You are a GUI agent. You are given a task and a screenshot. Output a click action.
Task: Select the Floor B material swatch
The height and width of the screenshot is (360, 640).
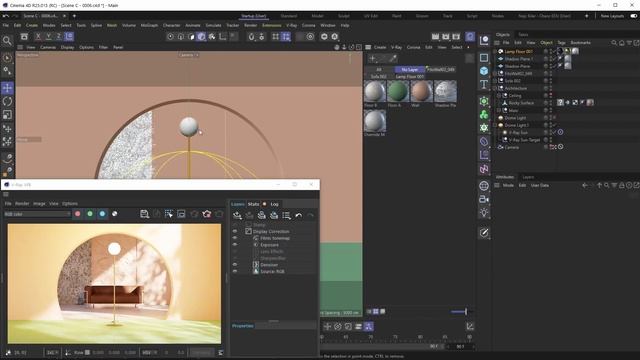click(374, 91)
